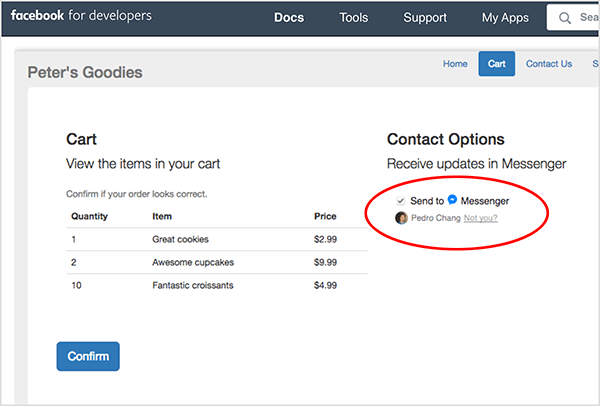Click the search magnifier icon
Viewport: 600px width, 406px height.
coord(565,18)
